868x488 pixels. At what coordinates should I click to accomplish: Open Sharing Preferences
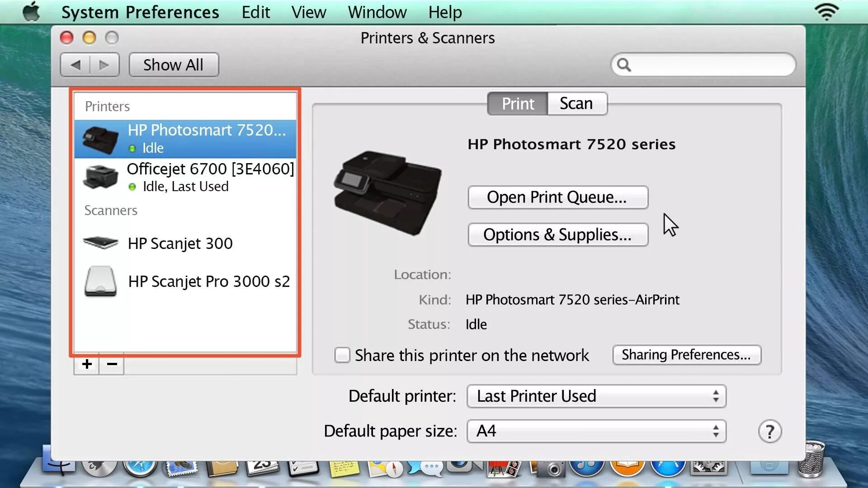687,355
